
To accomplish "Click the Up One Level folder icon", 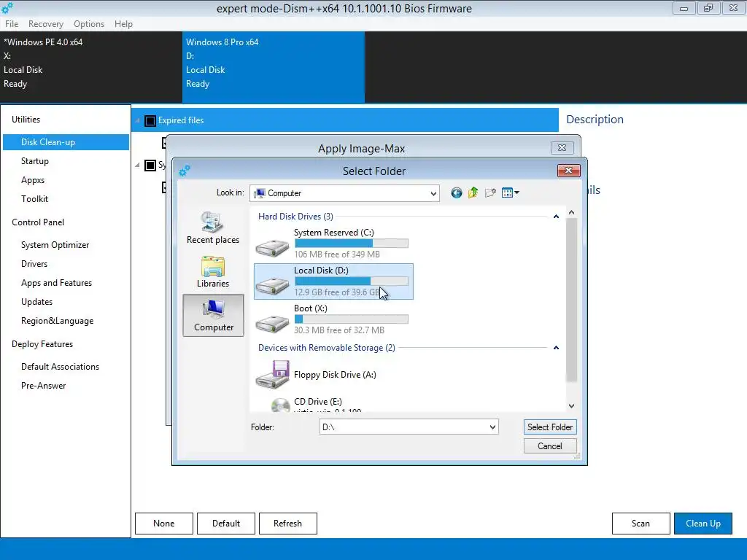I will (473, 192).
